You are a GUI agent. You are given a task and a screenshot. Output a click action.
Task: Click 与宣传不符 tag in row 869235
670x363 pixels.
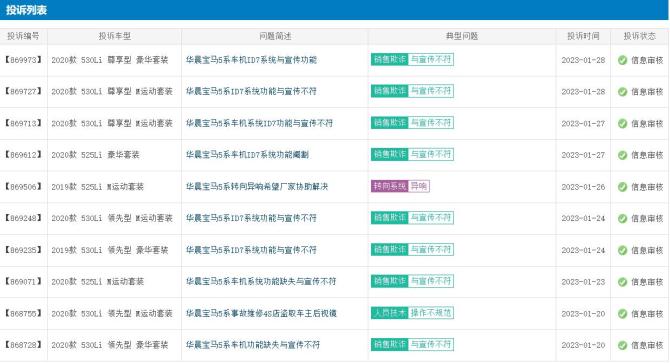pyautogui.click(x=431, y=249)
